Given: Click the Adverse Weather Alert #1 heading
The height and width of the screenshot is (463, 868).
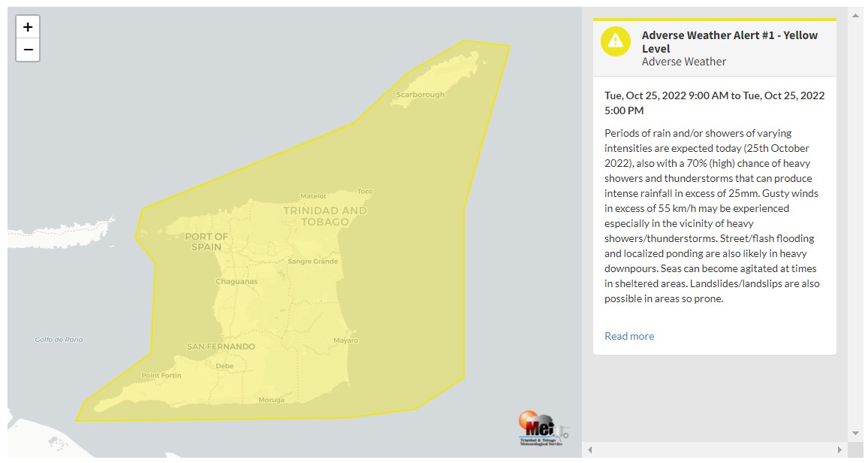Looking at the screenshot, I should [x=729, y=41].
